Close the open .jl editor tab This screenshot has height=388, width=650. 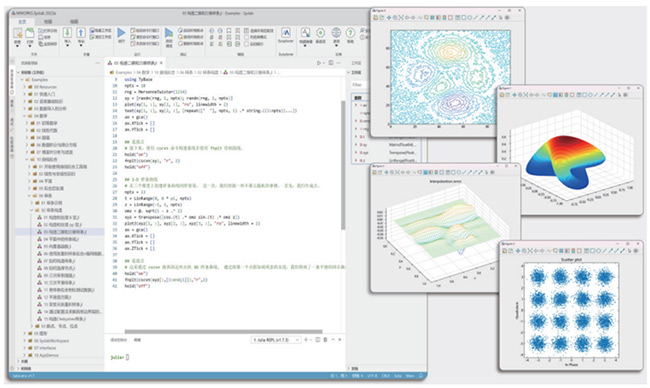coord(161,63)
